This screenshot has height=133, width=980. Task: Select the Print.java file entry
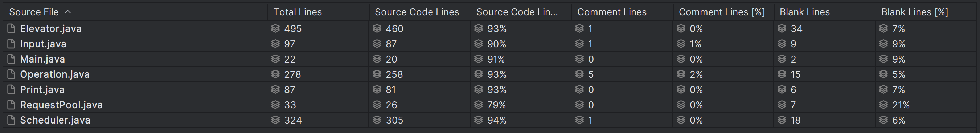(42, 89)
